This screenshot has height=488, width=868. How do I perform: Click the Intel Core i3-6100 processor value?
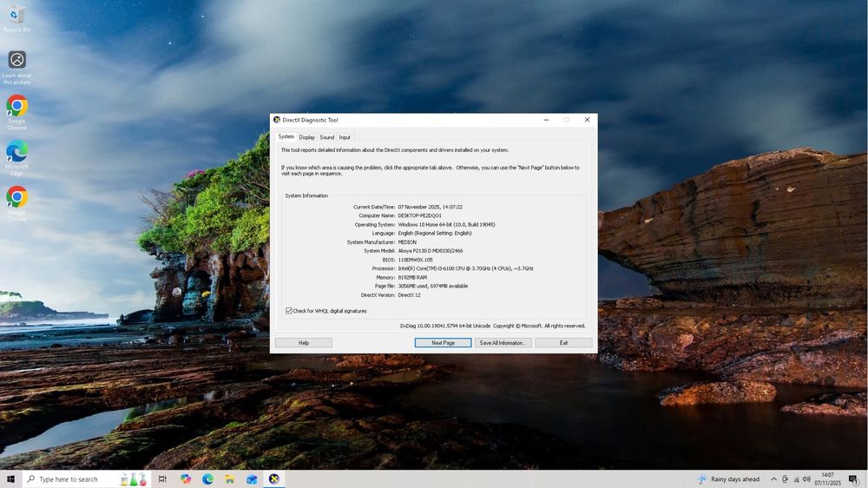(x=465, y=268)
